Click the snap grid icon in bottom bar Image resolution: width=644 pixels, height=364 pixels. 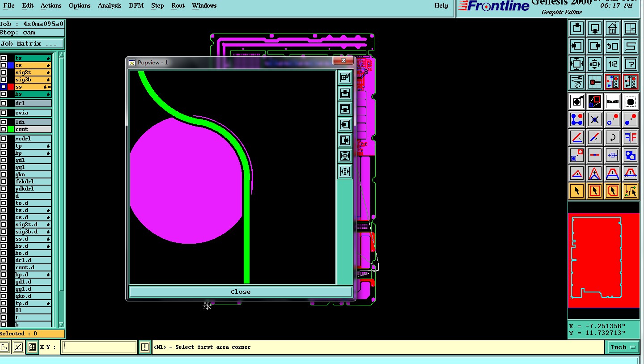[32, 347]
